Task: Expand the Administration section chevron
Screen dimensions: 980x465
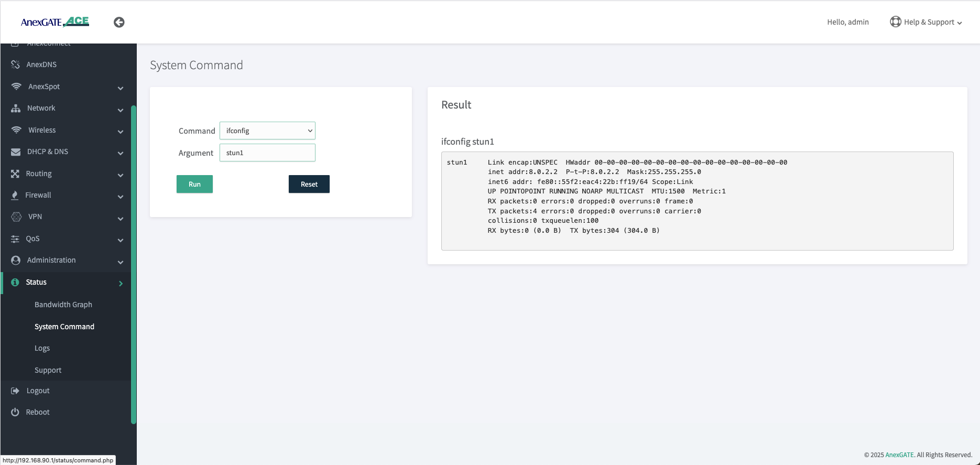Action: [121, 262]
